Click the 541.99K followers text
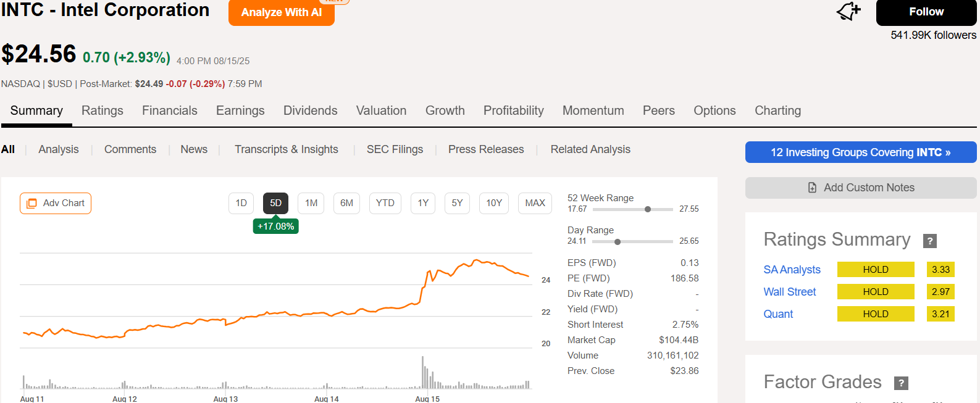The width and height of the screenshot is (980, 403). click(934, 35)
